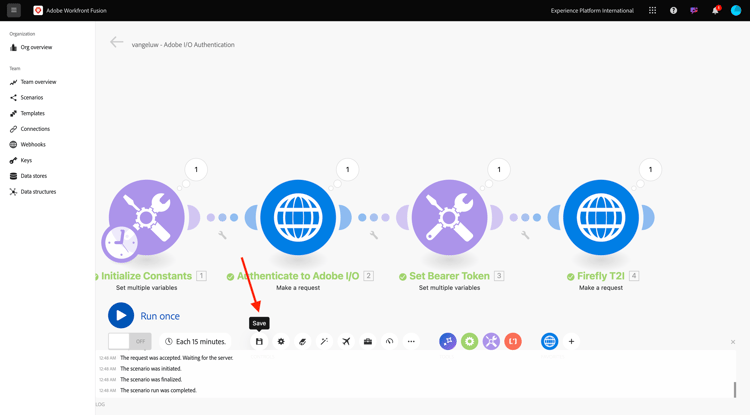Click the blue globe HTTP favorite icon
Image resolution: width=750 pixels, height=415 pixels.
coord(550,341)
